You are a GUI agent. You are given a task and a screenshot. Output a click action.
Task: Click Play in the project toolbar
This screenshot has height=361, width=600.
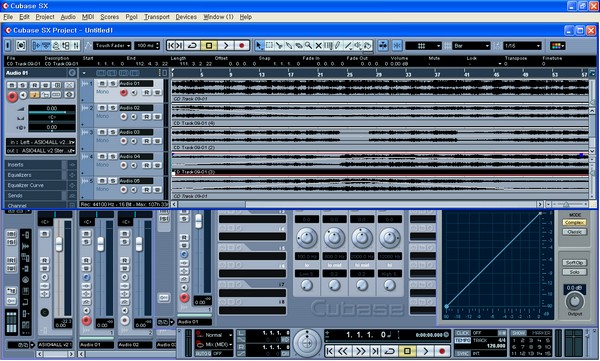click(x=226, y=46)
